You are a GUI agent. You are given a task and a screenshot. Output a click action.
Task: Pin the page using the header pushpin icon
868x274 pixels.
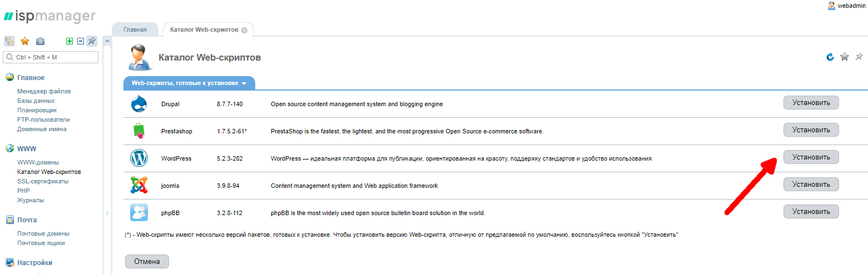coord(859,57)
